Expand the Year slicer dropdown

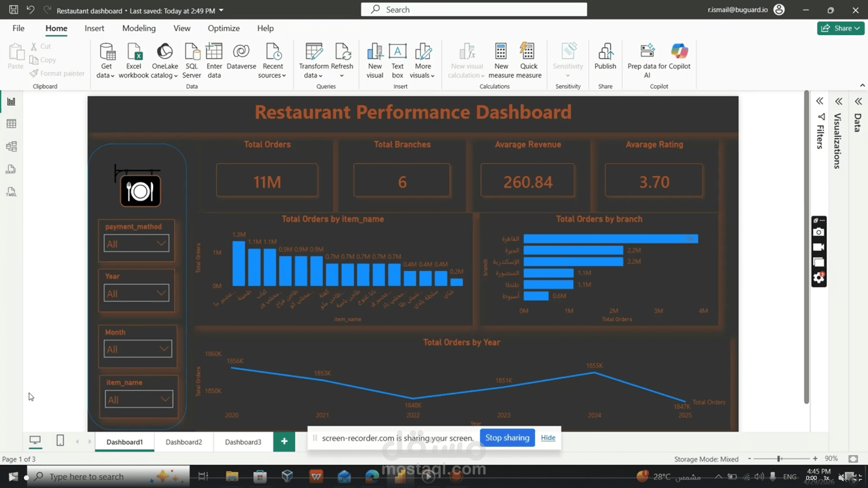161,293
